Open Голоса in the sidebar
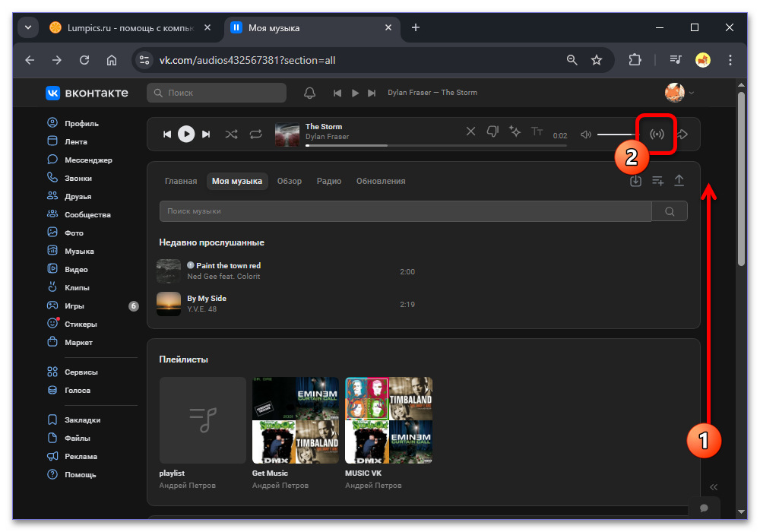This screenshot has width=760, height=532. [68, 390]
